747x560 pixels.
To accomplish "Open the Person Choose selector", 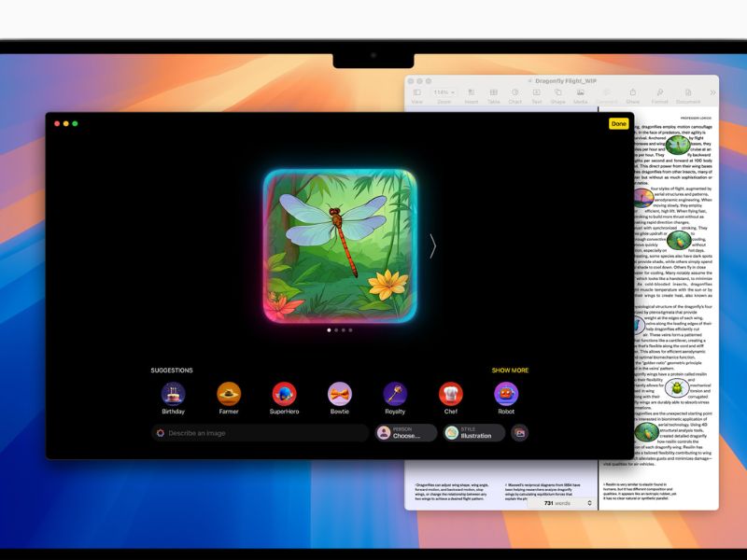I will (406, 433).
